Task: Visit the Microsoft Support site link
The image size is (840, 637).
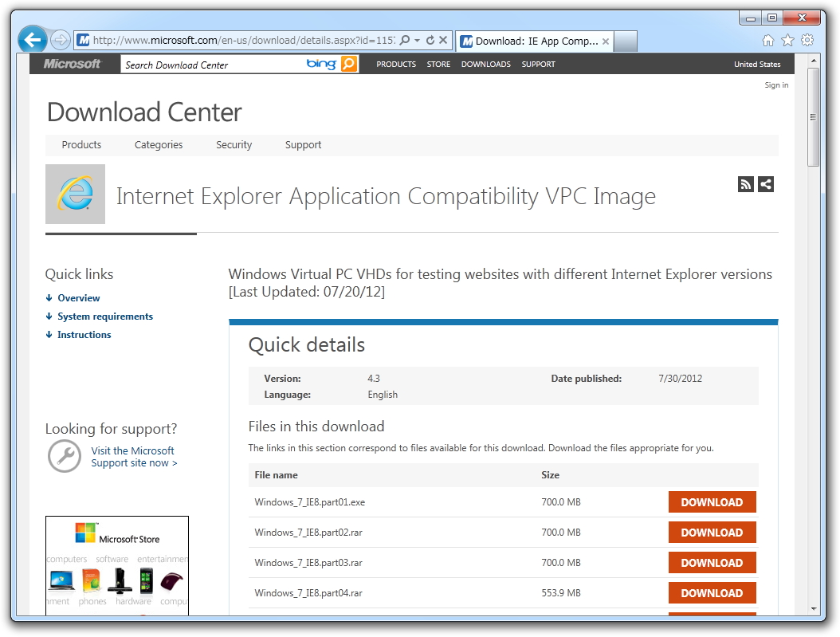Action: [134, 456]
